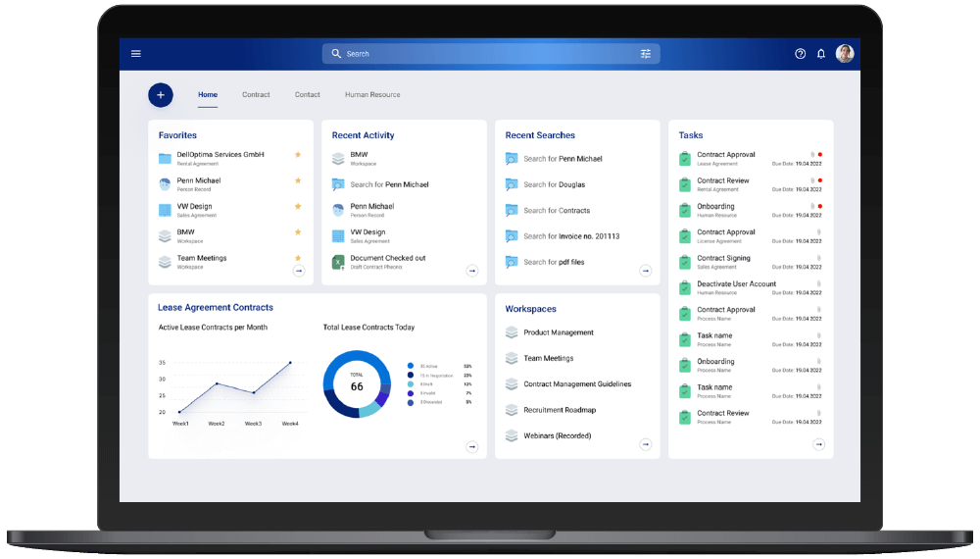Unfavorite DellOptima Services GmbH star
The image size is (980, 559).
tap(298, 154)
